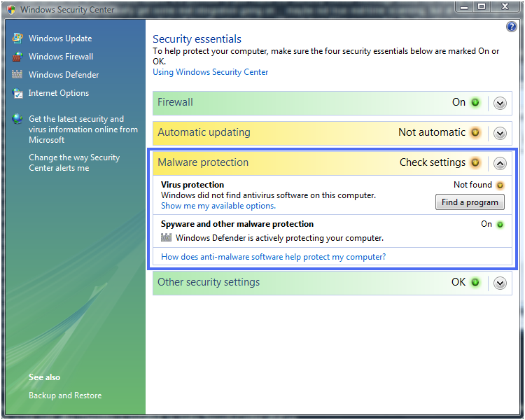525x420 pixels.
Task: Click the globe icon beside latest security info
Action: (x=17, y=118)
